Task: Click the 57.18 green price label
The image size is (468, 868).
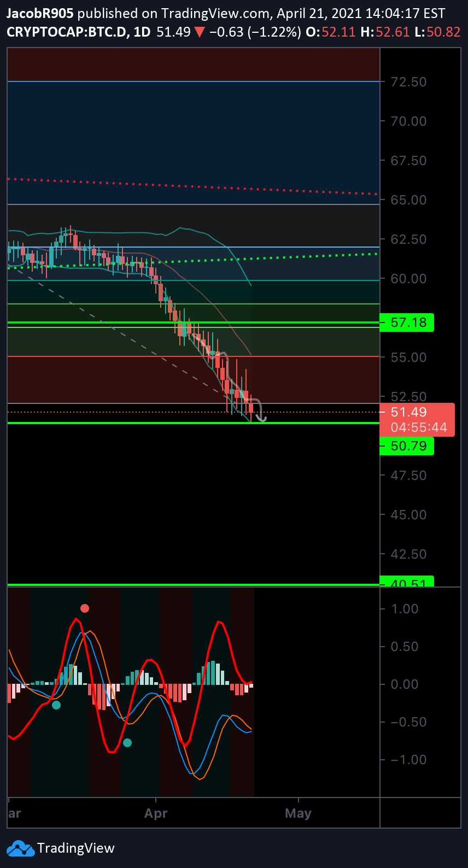Action: tap(407, 322)
